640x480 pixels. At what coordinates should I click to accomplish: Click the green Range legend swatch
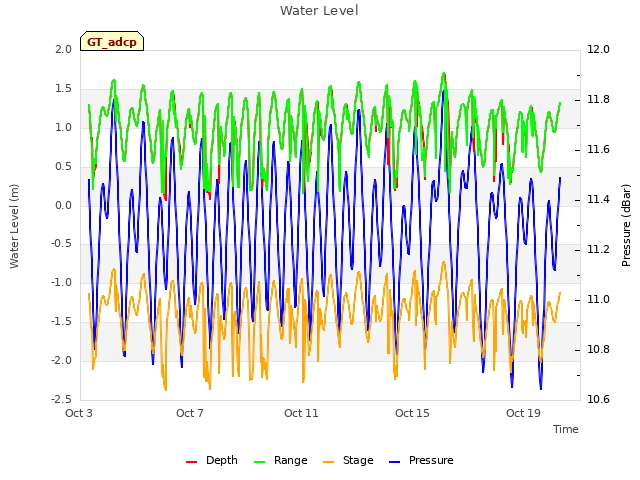(x=259, y=462)
